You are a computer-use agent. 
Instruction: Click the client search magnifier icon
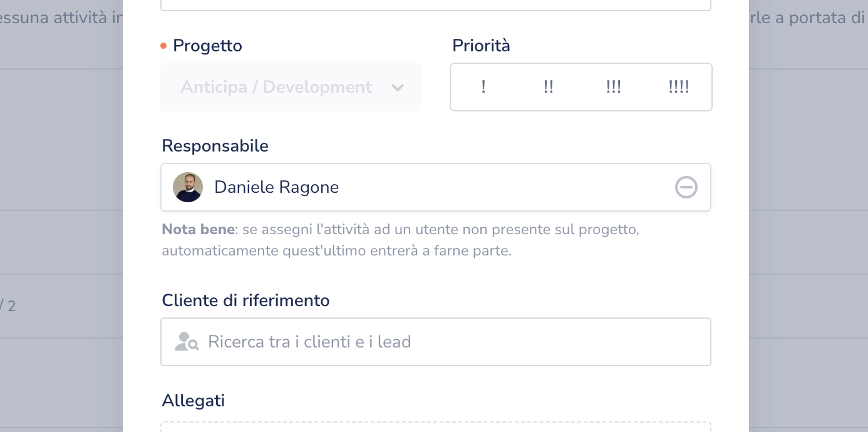187,342
